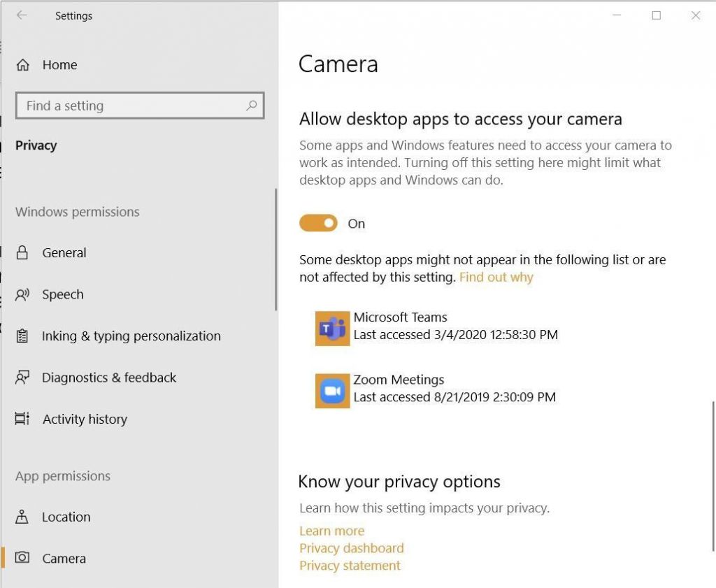The image size is (716, 588).
Task: Click the Zoom Meetings app icon
Action: click(x=331, y=391)
